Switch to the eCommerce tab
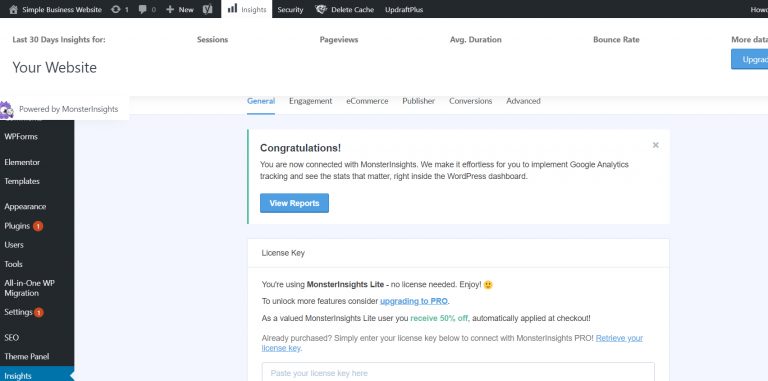The image size is (768, 381). point(367,101)
